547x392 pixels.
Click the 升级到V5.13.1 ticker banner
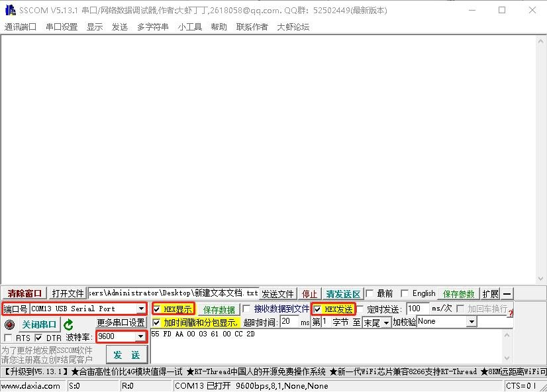(35, 371)
